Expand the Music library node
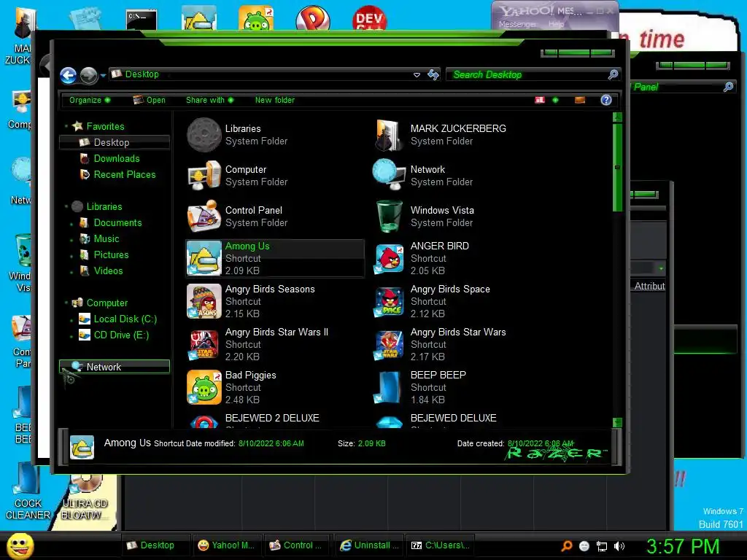This screenshot has width=747, height=560. coord(72,240)
